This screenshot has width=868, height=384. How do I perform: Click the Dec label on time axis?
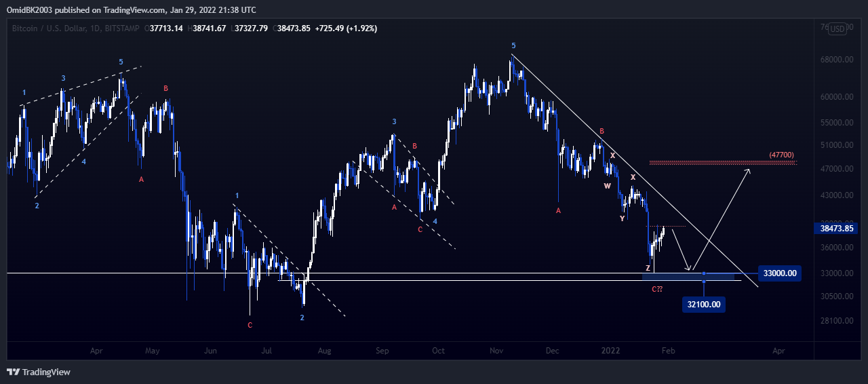pyautogui.click(x=552, y=351)
